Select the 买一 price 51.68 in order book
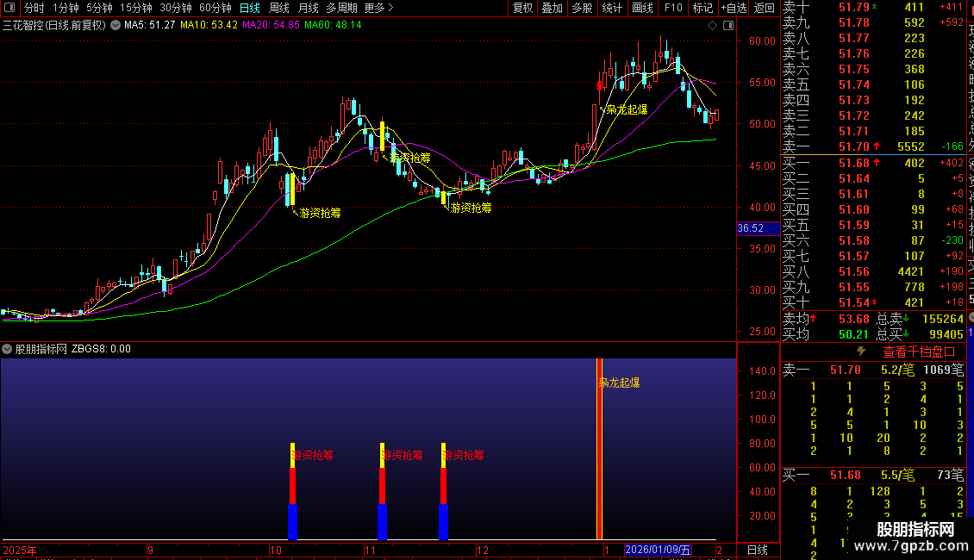 pyautogui.click(x=854, y=164)
